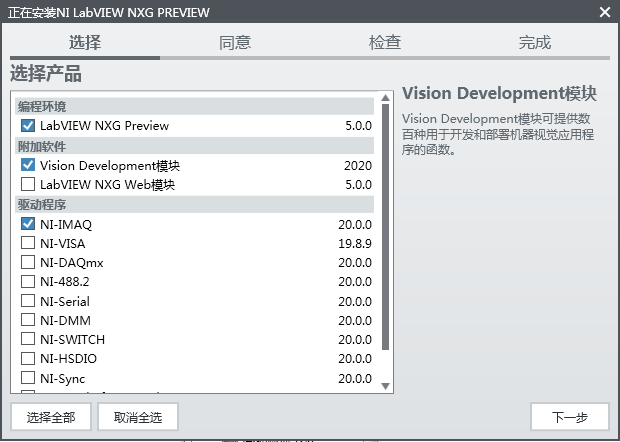Close the installer window
The image size is (620, 442).
tap(604, 12)
